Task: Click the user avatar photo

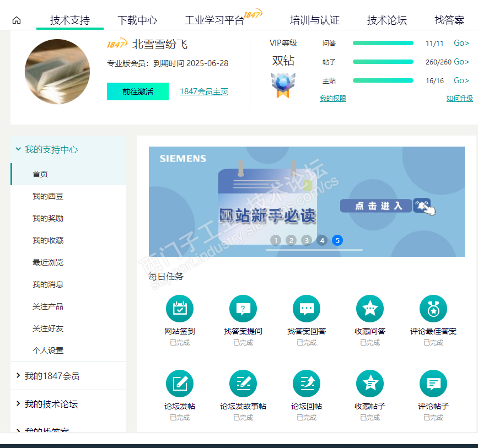Action: point(57,72)
